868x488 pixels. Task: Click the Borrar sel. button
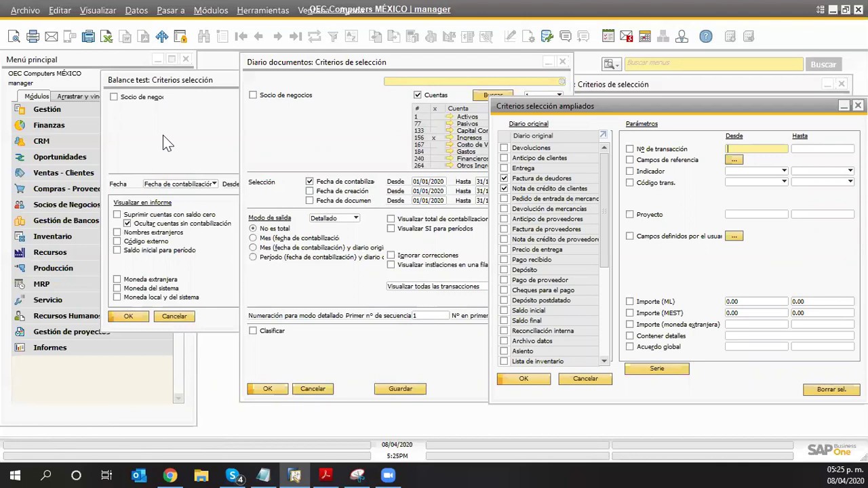[831, 390]
